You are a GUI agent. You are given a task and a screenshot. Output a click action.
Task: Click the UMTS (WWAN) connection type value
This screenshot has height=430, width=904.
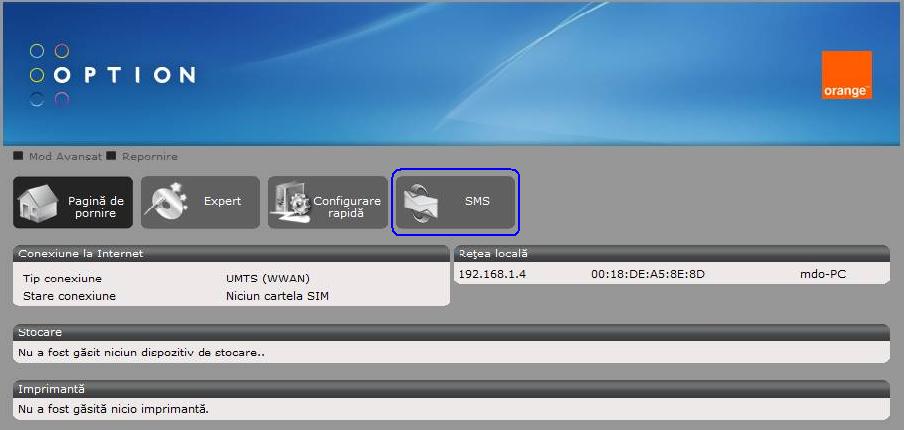[x=268, y=278]
